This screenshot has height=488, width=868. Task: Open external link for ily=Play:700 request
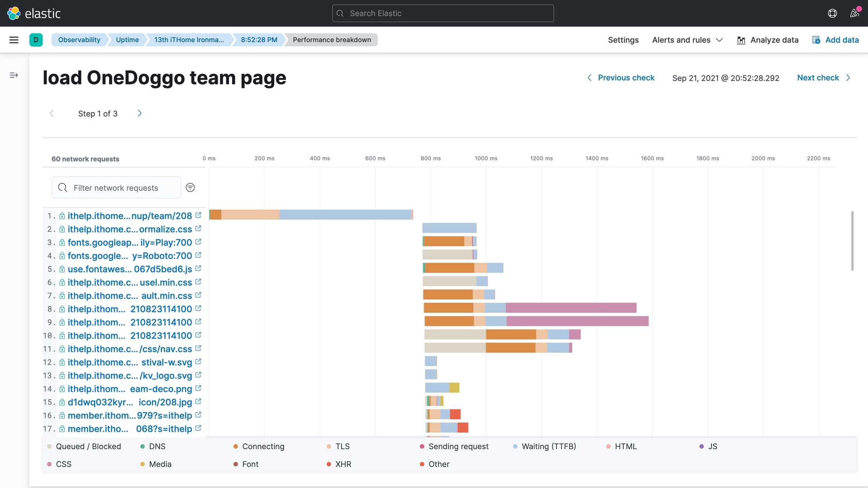tap(198, 242)
